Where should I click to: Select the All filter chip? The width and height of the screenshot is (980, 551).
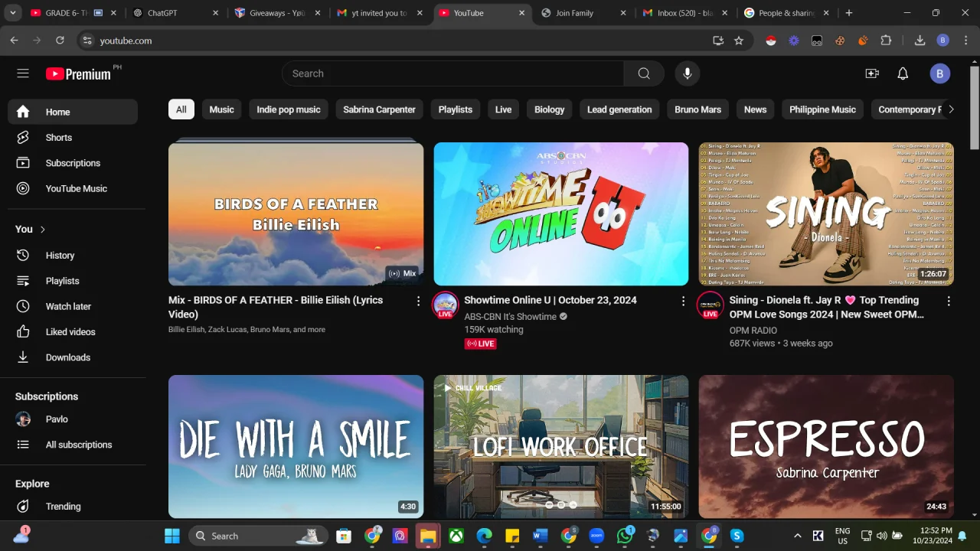pos(181,109)
